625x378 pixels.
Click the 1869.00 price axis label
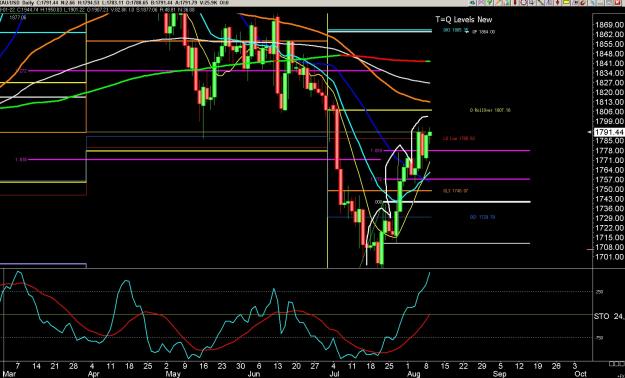609,24
